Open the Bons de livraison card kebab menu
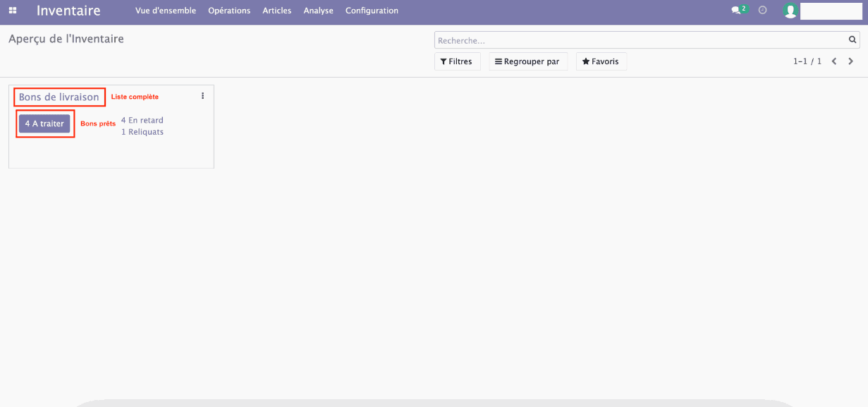This screenshot has width=868, height=407. [202, 95]
